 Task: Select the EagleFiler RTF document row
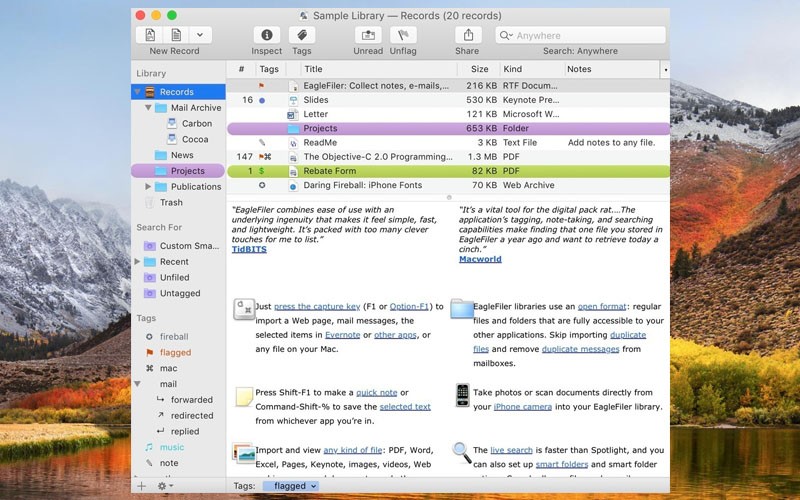pos(448,86)
